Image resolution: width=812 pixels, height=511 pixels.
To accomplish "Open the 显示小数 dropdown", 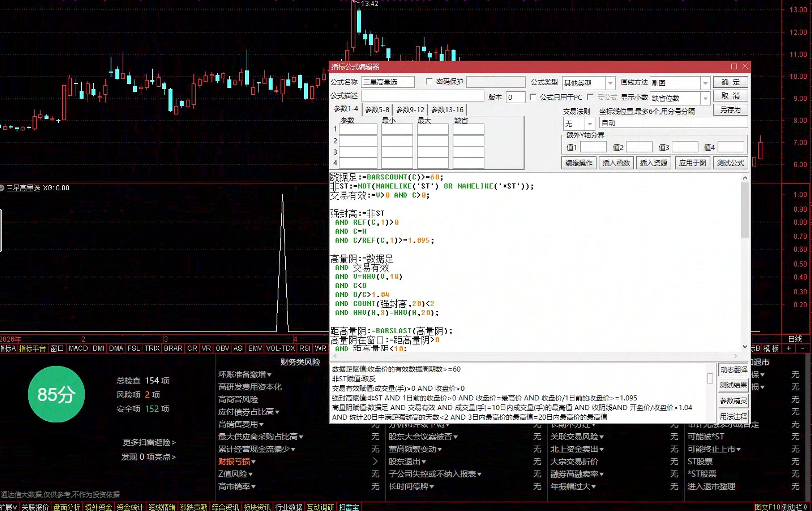I will [x=705, y=98].
